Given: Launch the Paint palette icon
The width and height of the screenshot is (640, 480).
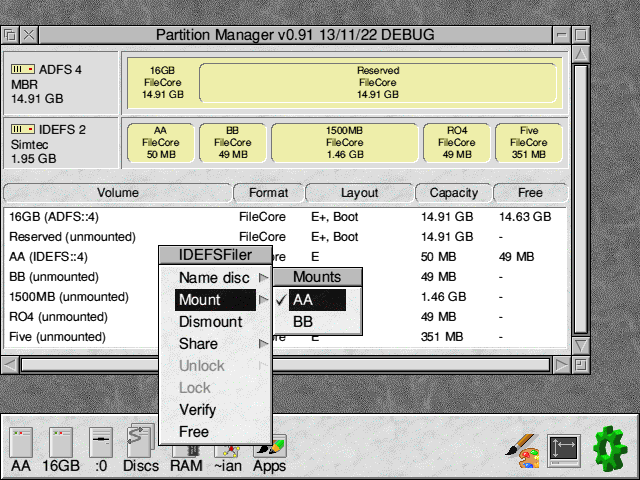Looking at the screenshot, I should (522, 451).
